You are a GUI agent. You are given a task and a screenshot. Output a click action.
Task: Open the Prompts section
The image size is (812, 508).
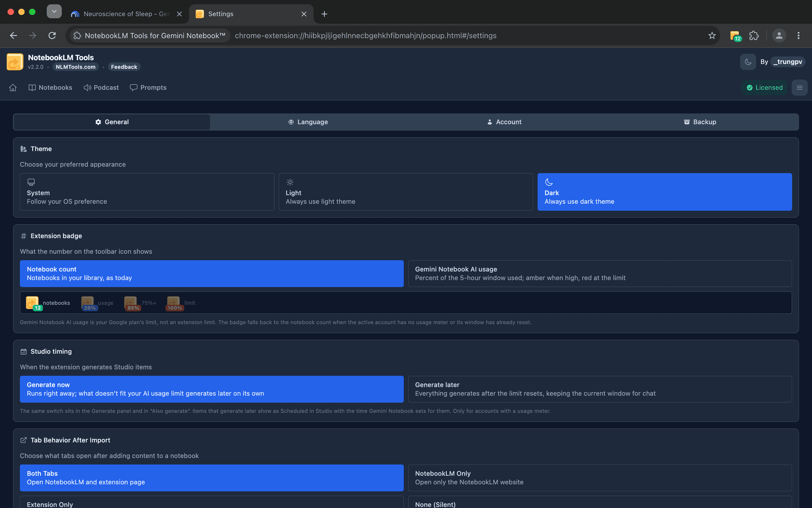[148, 88]
